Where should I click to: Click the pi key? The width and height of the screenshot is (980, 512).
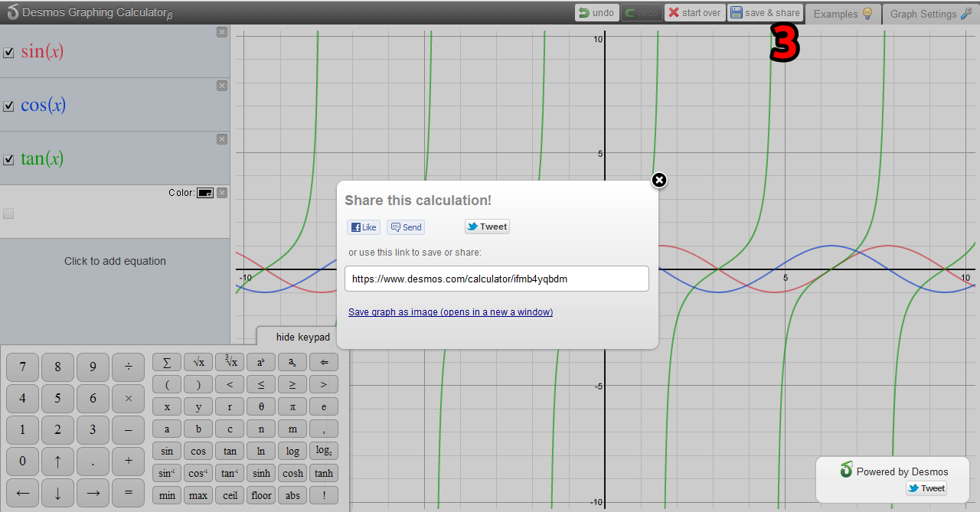click(292, 406)
